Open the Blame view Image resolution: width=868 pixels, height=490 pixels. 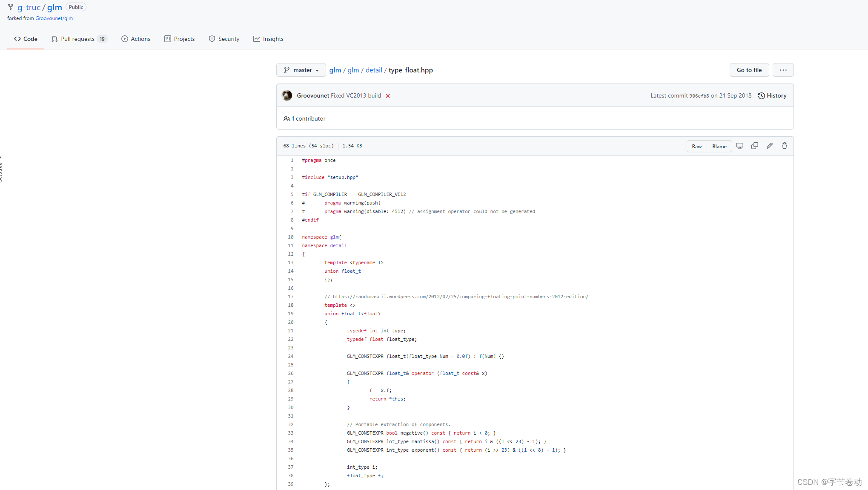pyautogui.click(x=719, y=147)
